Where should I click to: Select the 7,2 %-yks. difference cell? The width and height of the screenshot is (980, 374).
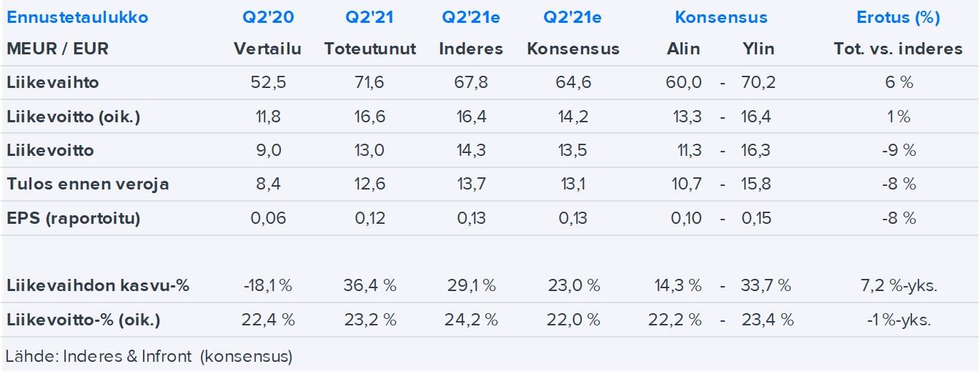coord(898,285)
